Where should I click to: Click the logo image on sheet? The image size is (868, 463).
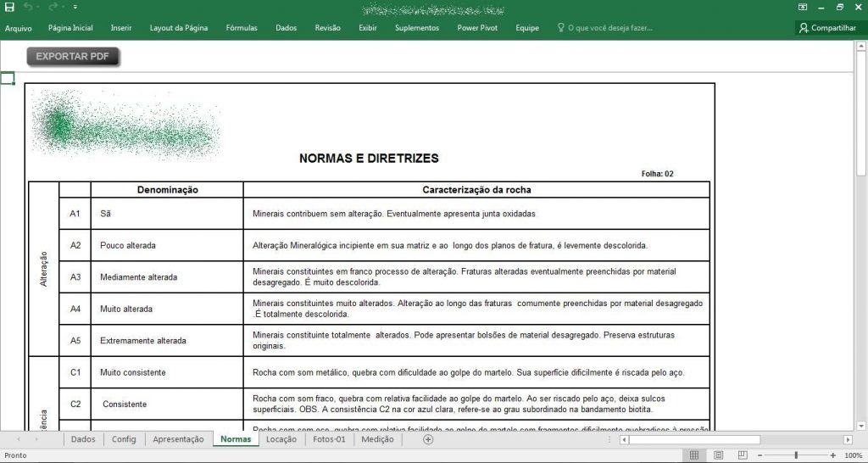tap(126, 124)
